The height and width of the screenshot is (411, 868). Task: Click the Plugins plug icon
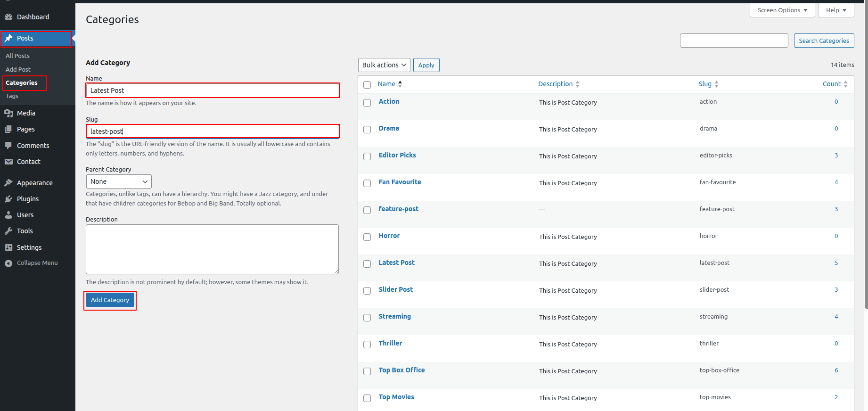8,199
